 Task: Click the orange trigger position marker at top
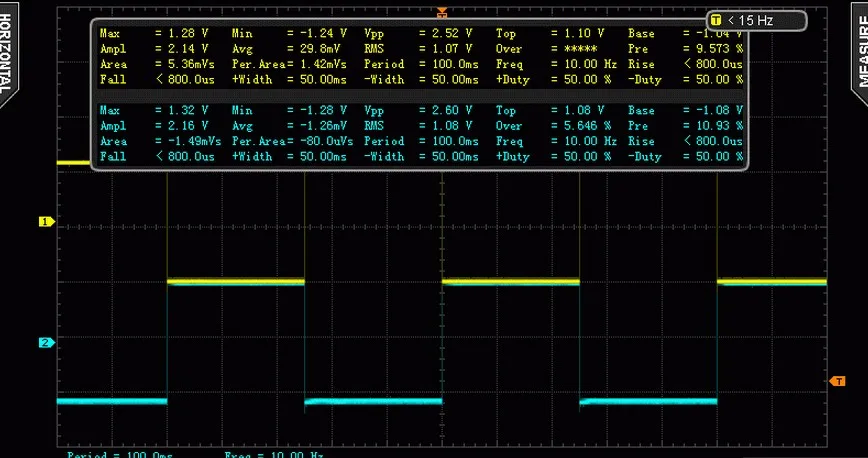point(442,12)
